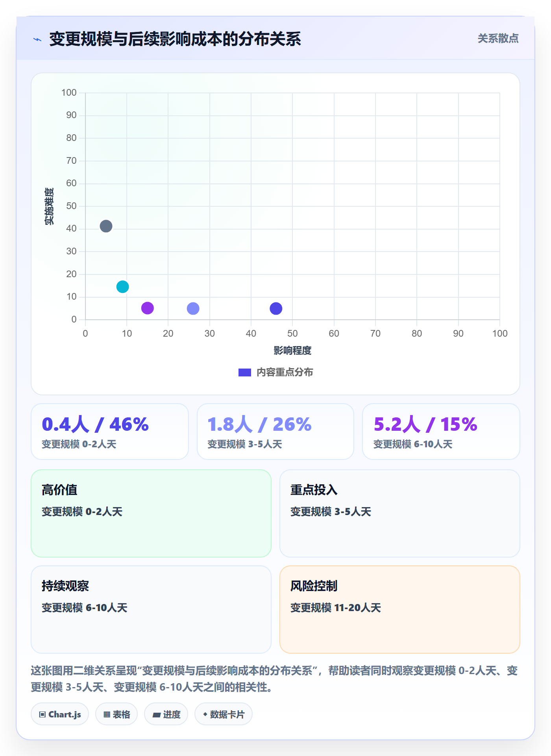
Task: Click the y-axis tick label 50
Action: pyautogui.click(x=71, y=206)
